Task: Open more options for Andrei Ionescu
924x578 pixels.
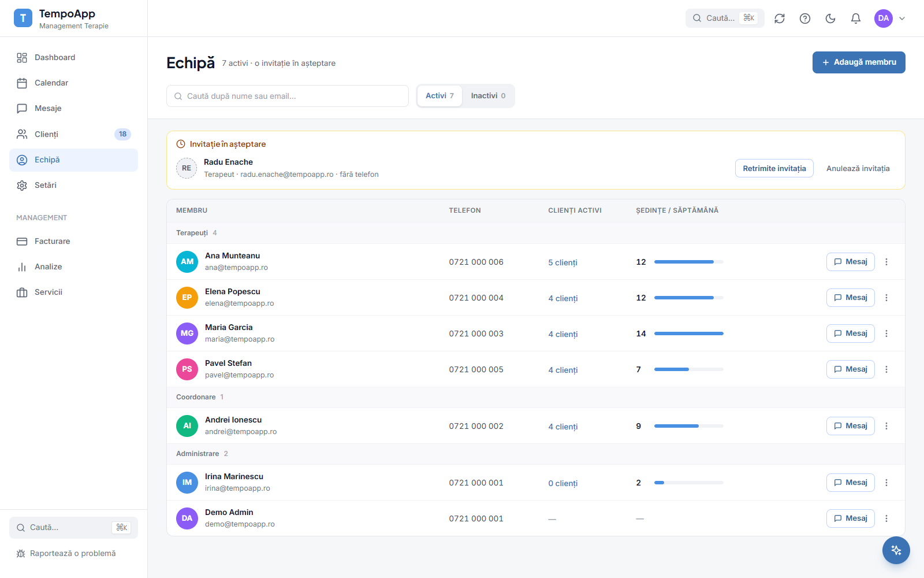Action: click(x=886, y=426)
